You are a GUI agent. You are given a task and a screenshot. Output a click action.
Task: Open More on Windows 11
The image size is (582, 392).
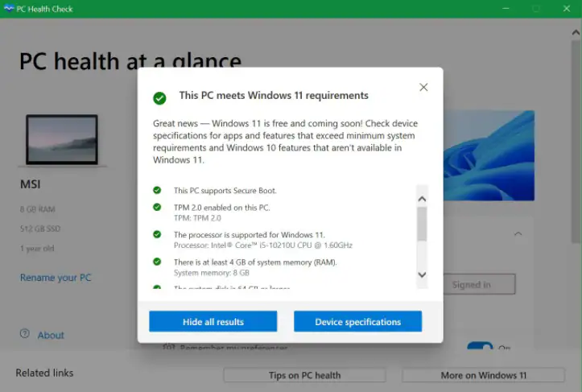point(484,375)
